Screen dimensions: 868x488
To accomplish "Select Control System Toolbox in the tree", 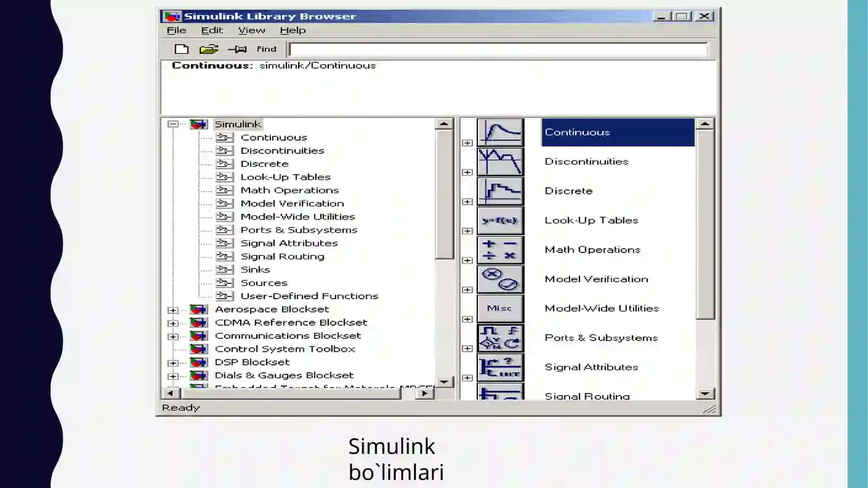I will (x=285, y=349).
